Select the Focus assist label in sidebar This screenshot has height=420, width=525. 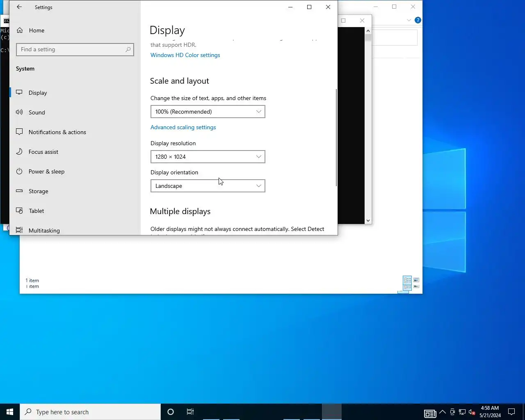click(x=43, y=152)
